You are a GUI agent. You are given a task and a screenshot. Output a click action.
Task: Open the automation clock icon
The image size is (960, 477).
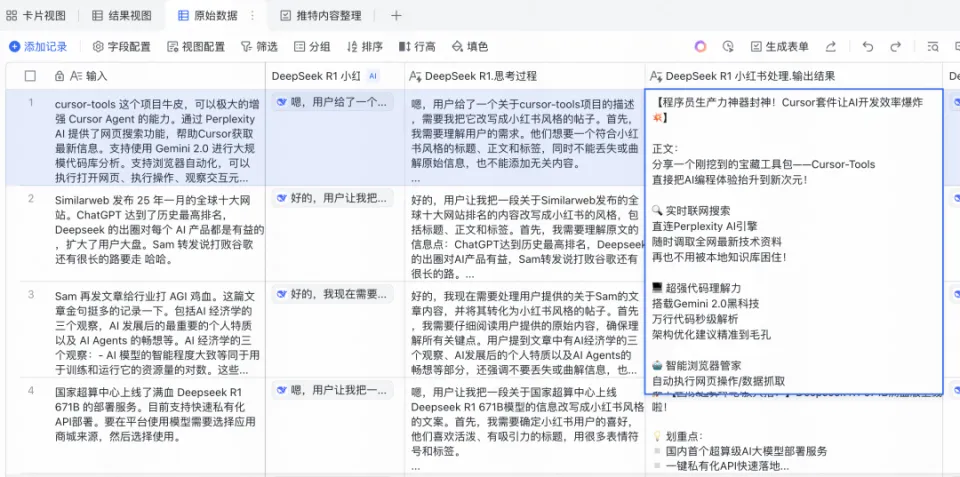pos(727,47)
